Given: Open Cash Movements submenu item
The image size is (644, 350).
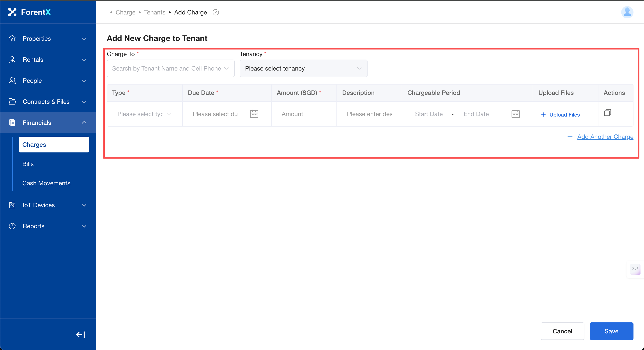Looking at the screenshot, I should [46, 183].
